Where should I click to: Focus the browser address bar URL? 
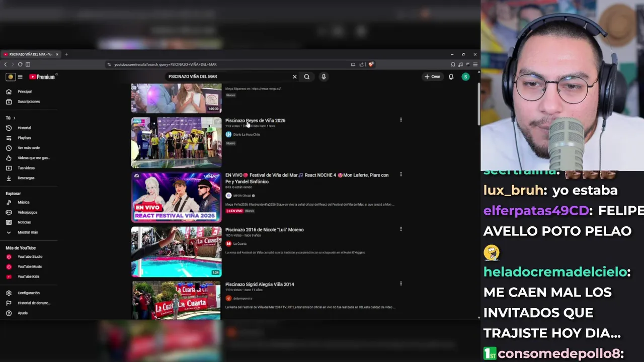tap(165, 64)
